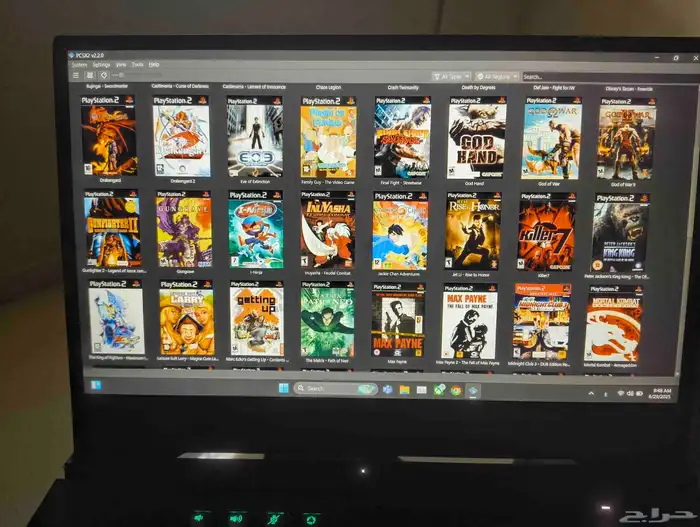Viewport: 700px width, 527px height.
Task: Select the Gungrave game cover
Action: pyautogui.click(x=183, y=230)
